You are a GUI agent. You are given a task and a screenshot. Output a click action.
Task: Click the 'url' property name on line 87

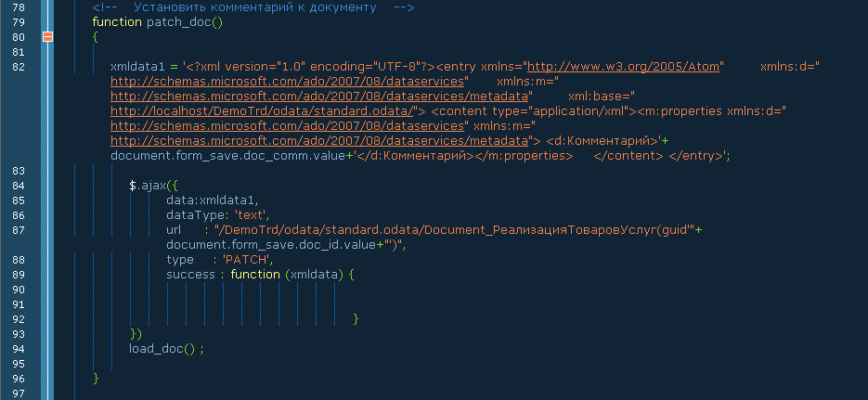(x=174, y=229)
